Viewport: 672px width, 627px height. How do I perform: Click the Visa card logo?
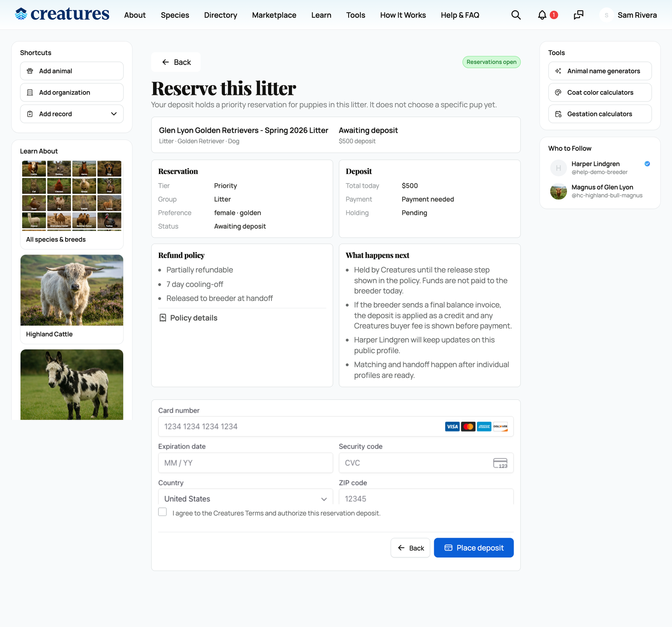click(x=452, y=427)
